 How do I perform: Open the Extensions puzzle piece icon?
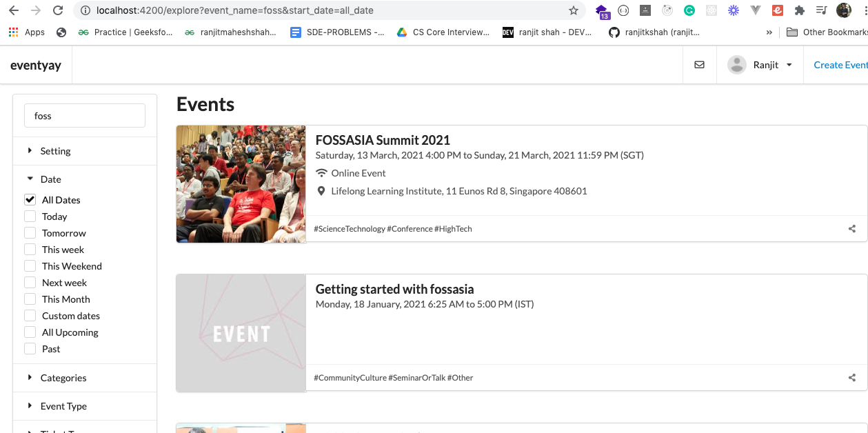click(800, 10)
